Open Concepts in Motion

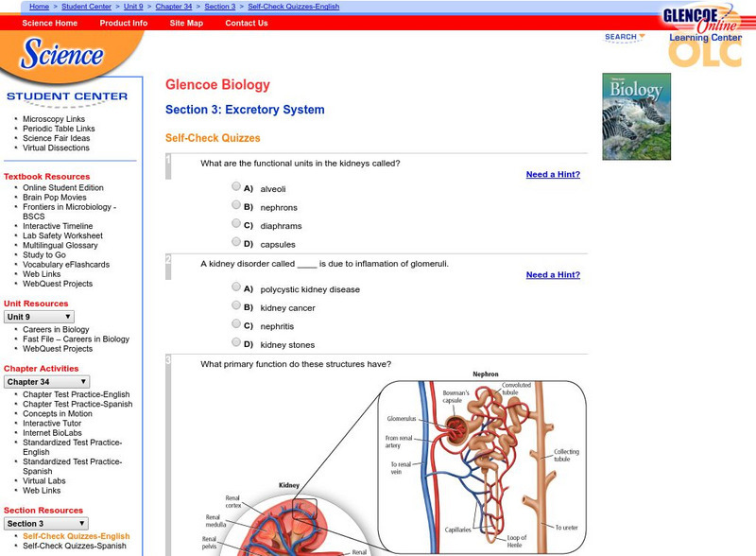[x=58, y=413]
